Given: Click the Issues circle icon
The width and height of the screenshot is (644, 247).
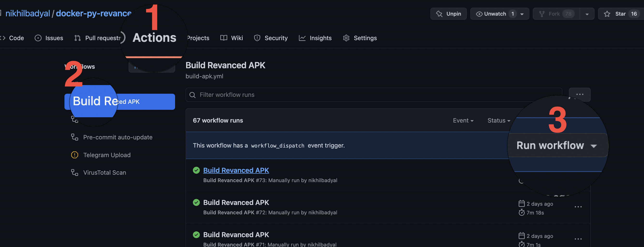Looking at the screenshot, I should click(x=38, y=38).
